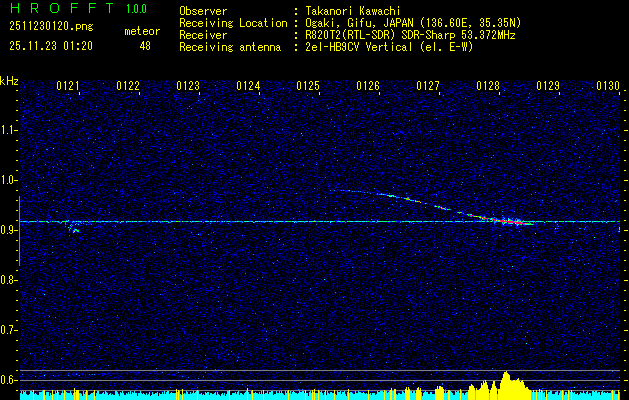629x400 pixels.
Task: Select the 0130 time marker
Action: [x=608, y=87]
